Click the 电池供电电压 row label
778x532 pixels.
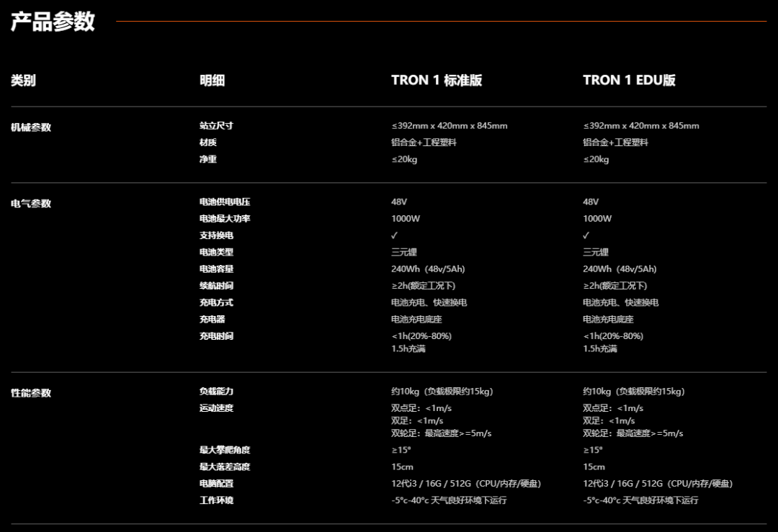225,202
